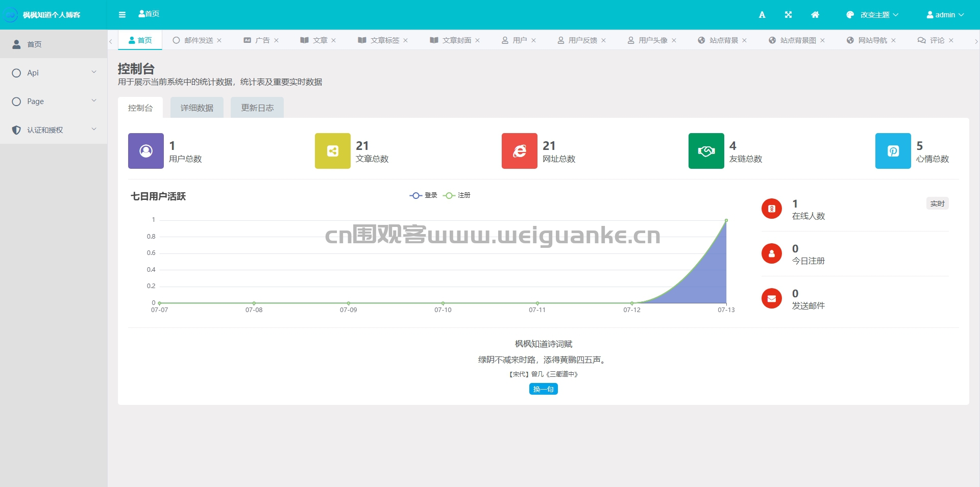Click the red 网址总数 browser icon
This screenshot has width=980, height=487.
tap(520, 151)
